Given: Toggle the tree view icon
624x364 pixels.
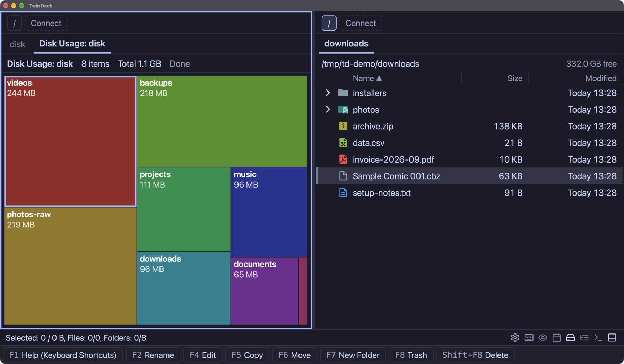Looking at the screenshot, I should click(584, 338).
